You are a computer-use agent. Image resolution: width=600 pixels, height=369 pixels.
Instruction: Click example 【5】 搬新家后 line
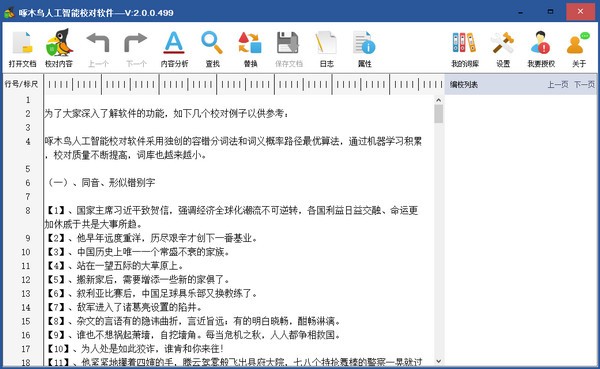(x=137, y=279)
